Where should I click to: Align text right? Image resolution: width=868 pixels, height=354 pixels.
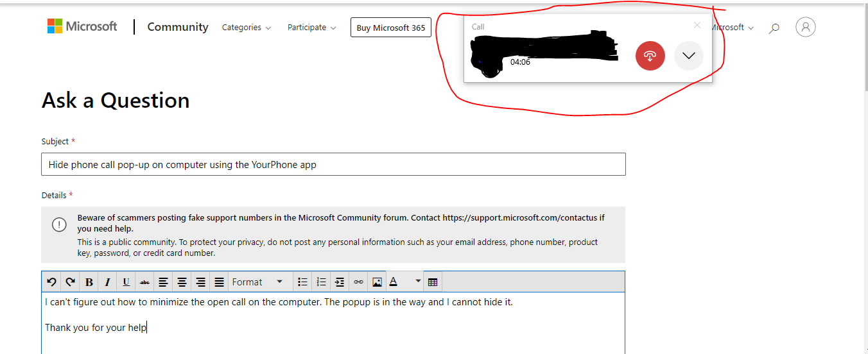coord(201,282)
